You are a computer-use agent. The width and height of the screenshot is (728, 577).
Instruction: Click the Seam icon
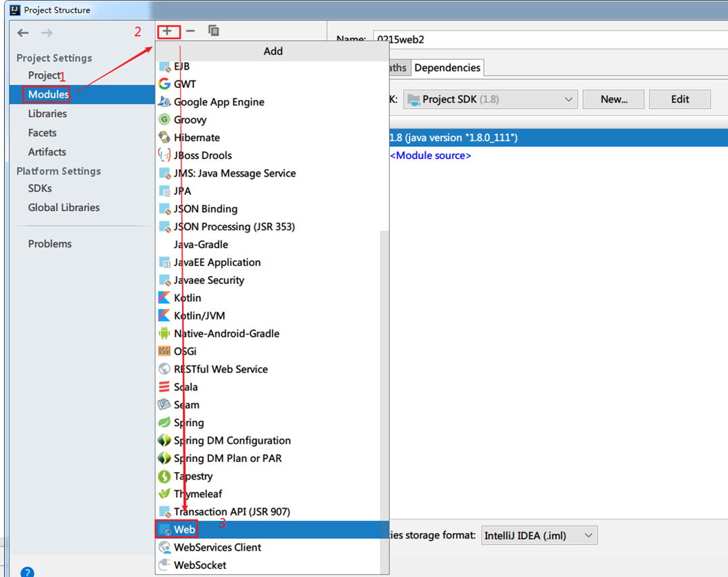164,405
